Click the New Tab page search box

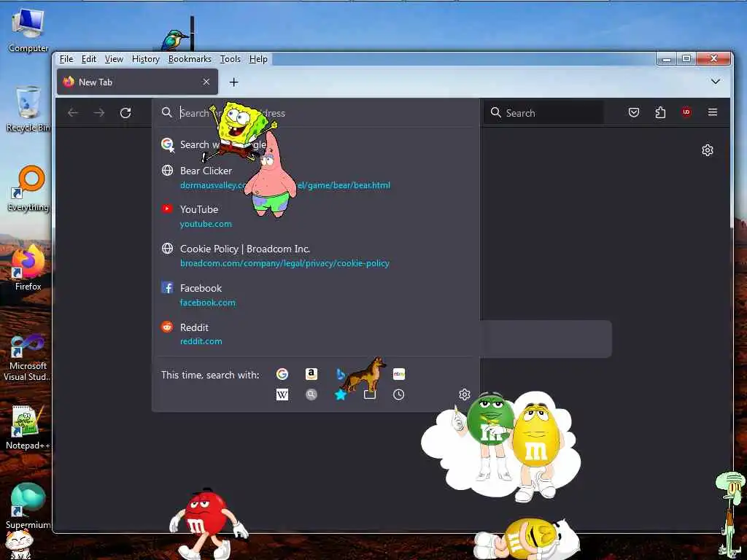click(546, 338)
